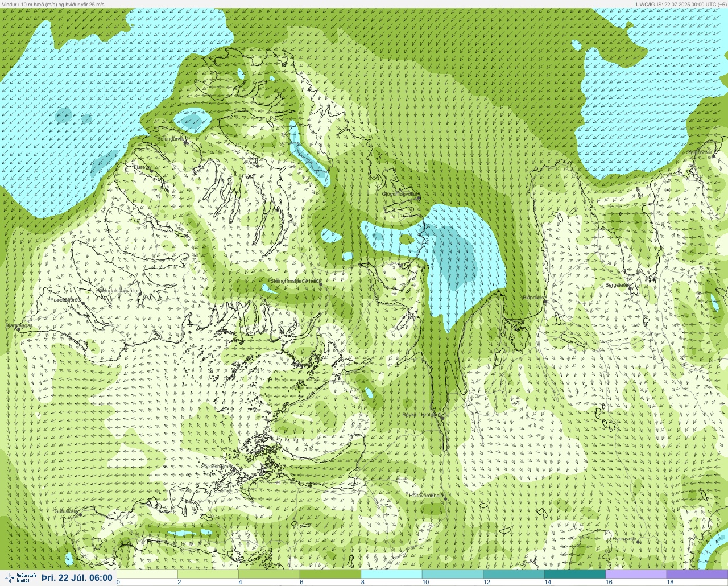The image size is (728, 586).
Task: Click the Hveravellir station label
Action: click(623, 538)
